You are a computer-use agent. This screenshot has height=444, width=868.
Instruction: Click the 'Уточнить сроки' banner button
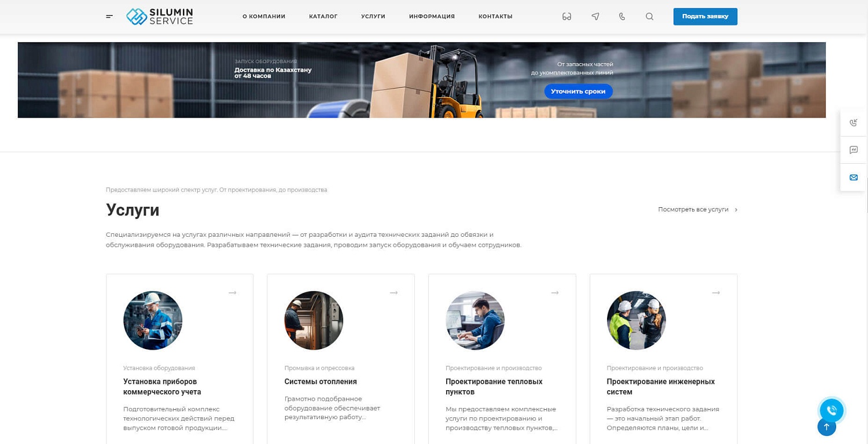(x=578, y=91)
